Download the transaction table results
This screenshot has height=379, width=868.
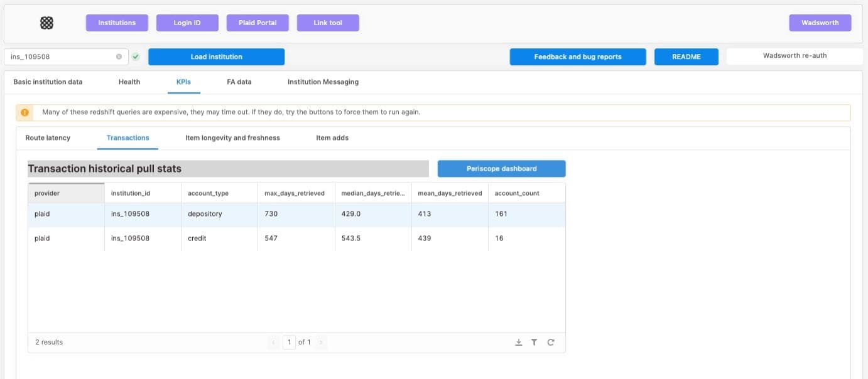[x=519, y=342]
